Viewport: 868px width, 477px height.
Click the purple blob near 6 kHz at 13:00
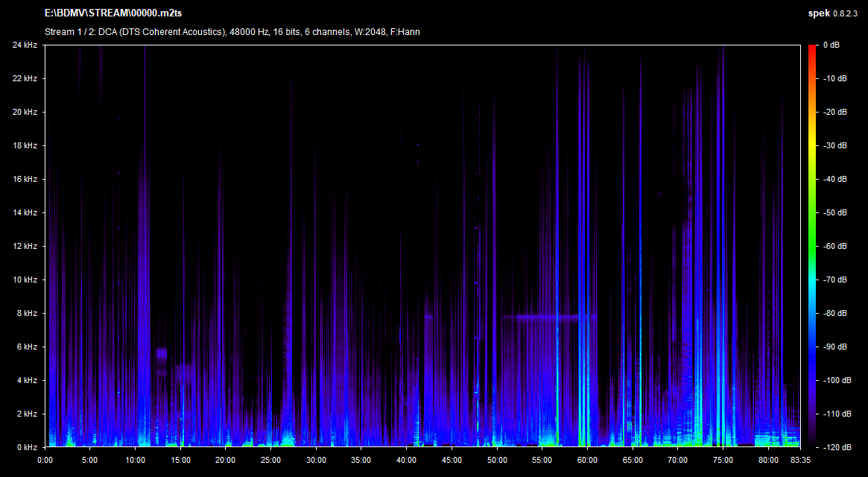(x=162, y=353)
